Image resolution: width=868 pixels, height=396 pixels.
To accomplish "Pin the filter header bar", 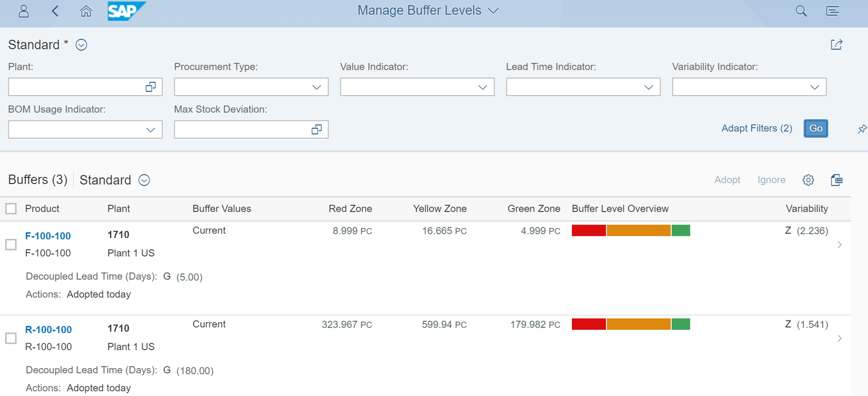I will click(x=862, y=129).
